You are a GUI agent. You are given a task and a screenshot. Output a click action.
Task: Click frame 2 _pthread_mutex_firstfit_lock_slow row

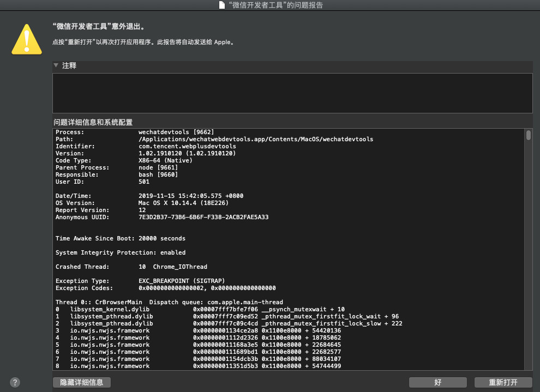pos(229,323)
